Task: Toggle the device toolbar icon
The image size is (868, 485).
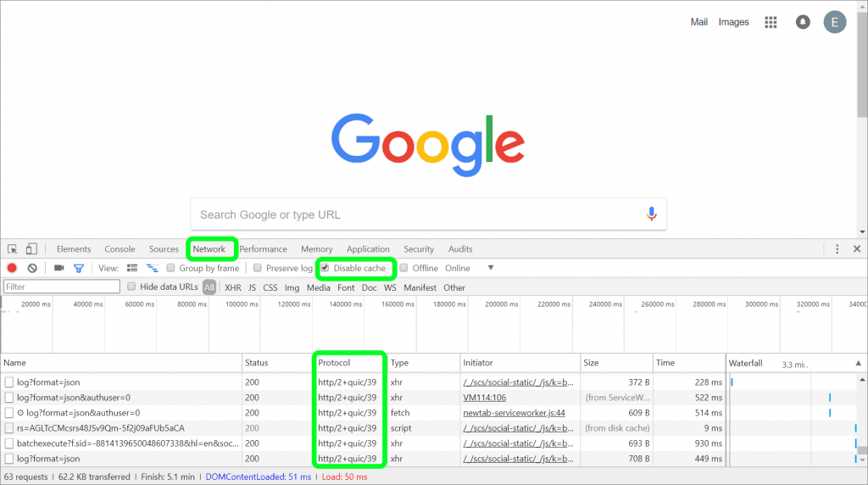Action: [31, 249]
